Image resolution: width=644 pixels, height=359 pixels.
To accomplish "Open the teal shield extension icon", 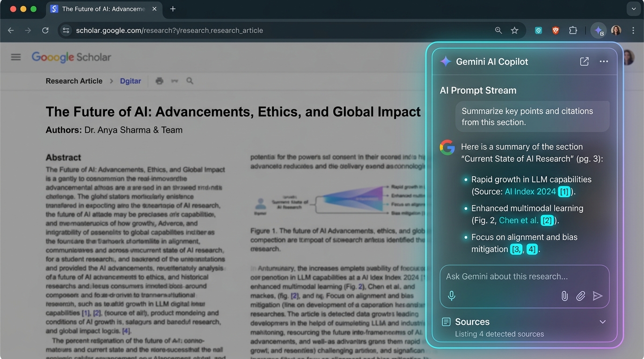I will (x=539, y=30).
